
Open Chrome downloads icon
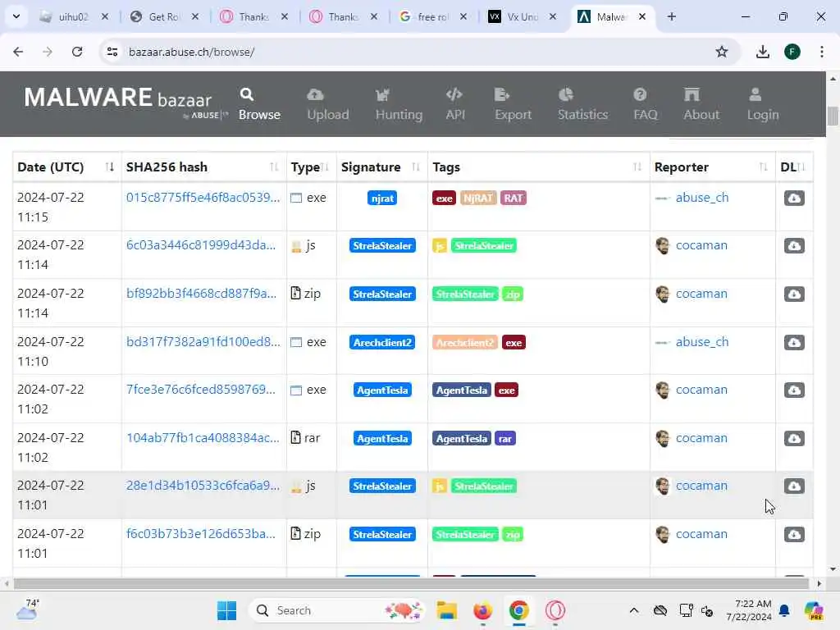click(x=762, y=52)
